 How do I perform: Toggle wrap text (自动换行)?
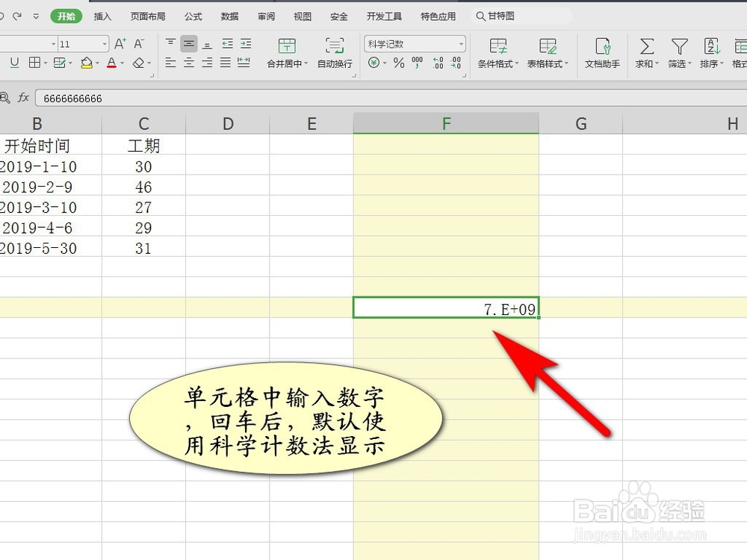coord(335,52)
